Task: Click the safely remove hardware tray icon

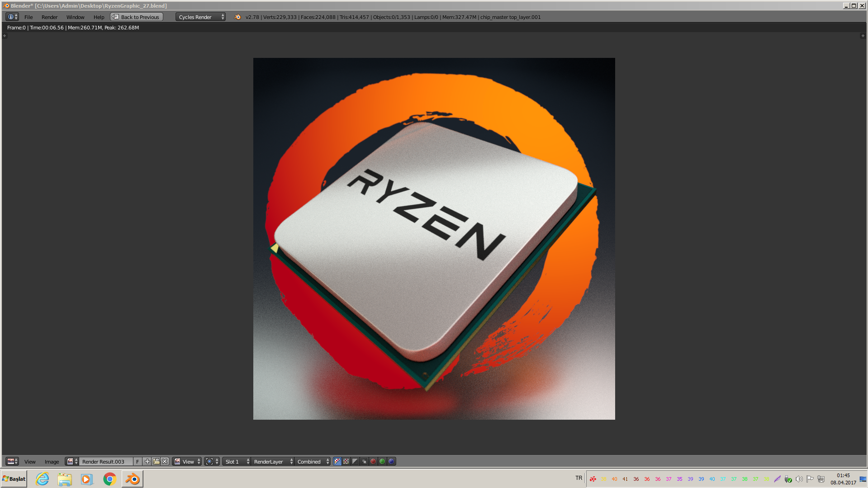Action: pyautogui.click(x=788, y=479)
